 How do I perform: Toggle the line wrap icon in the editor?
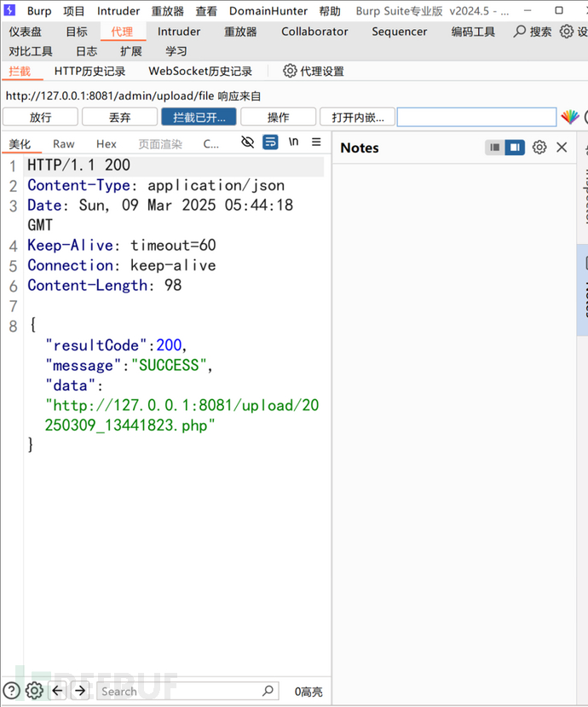[270, 142]
